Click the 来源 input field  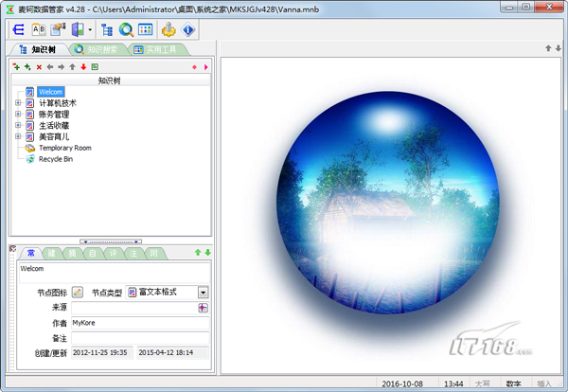[x=134, y=308]
